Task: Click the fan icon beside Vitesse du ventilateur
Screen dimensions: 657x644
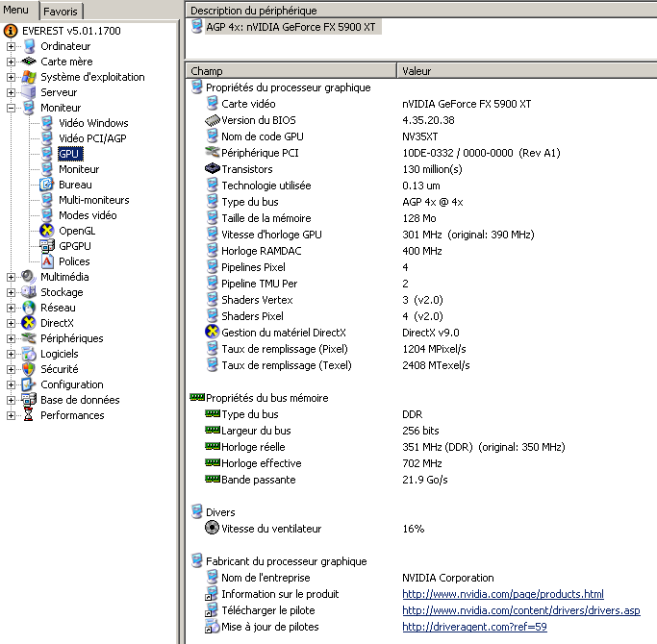Action: click(213, 529)
